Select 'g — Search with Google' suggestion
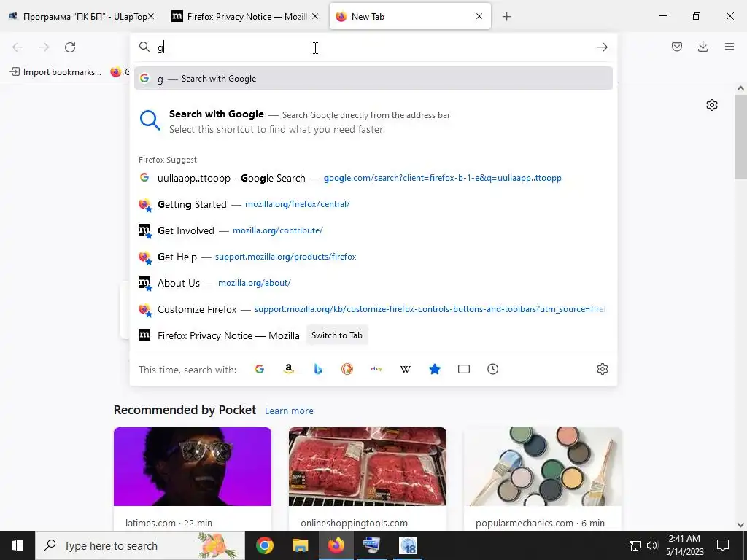The height and width of the screenshot is (560, 747). point(373,79)
